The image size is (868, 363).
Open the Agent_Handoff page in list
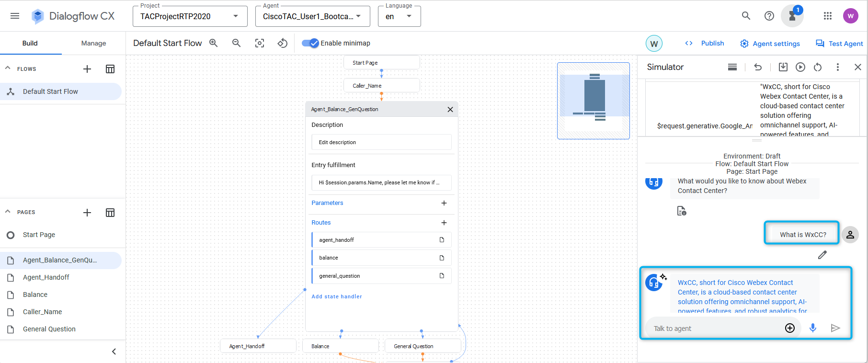coord(61,277)
